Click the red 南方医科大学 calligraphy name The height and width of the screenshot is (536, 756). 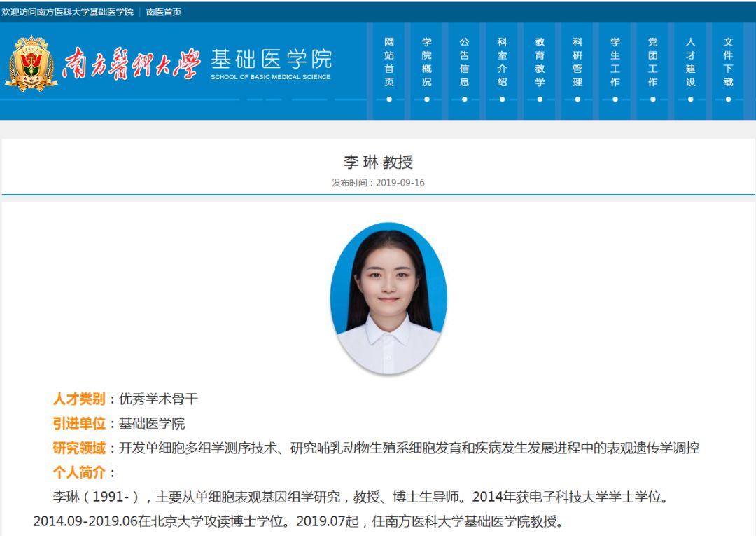click(x=131, y=63)
